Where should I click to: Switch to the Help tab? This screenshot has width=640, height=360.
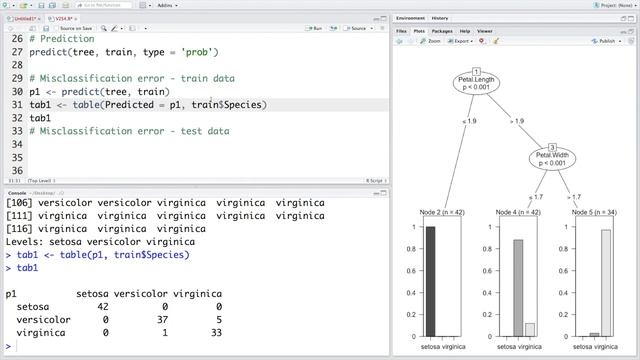(465, 31)
